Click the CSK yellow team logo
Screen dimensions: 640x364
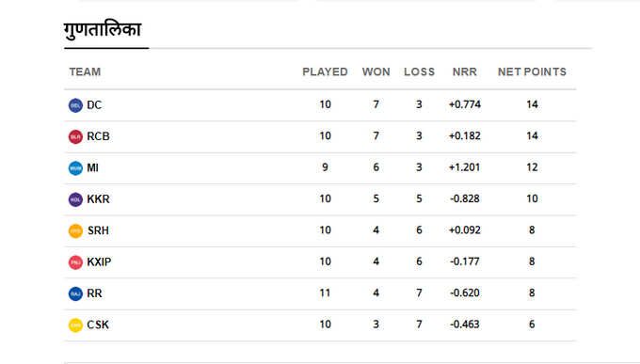(75, 325)
